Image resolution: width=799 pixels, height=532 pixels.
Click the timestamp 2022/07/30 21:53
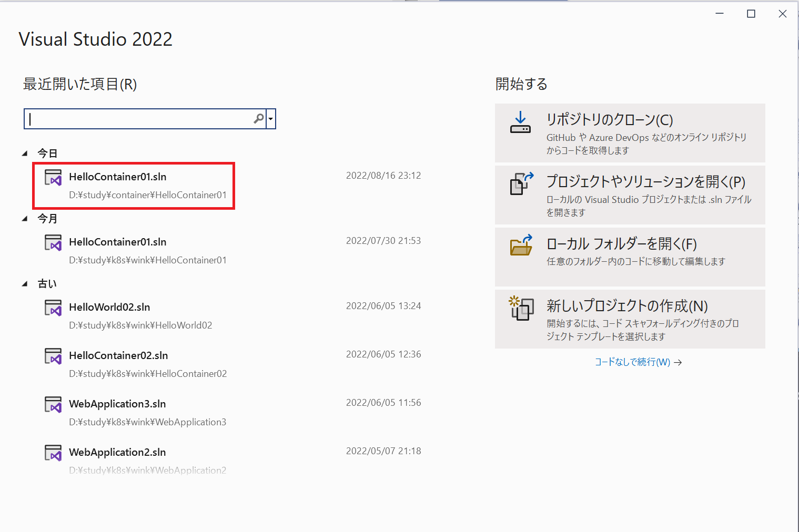pyautogui.click(x=383, y=241)
